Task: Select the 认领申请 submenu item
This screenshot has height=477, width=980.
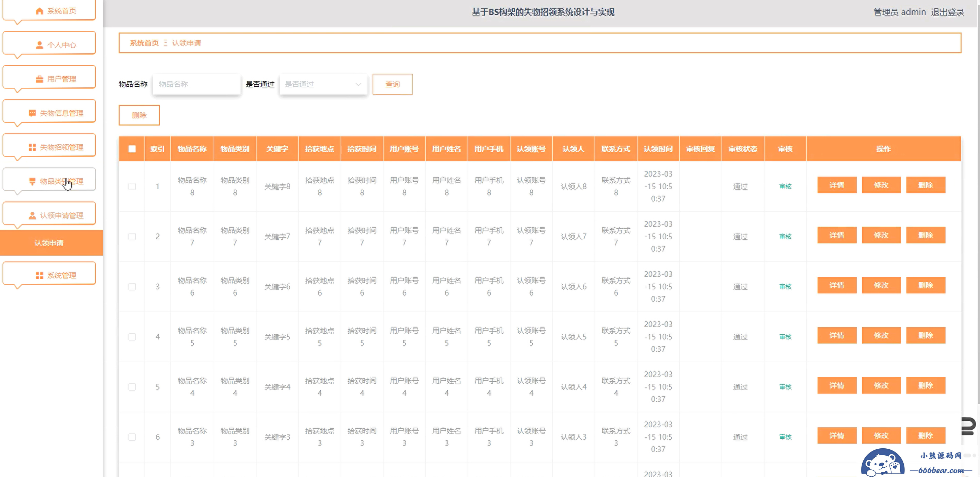Action: (x=51, y=243)
